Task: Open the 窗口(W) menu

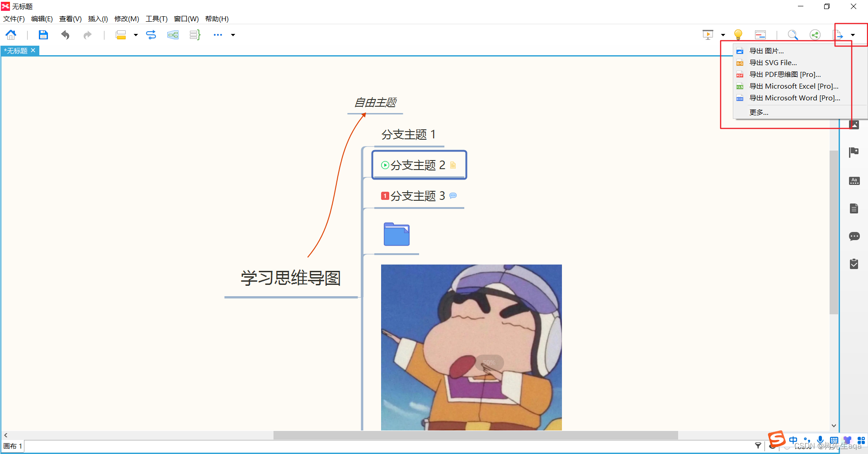Action: (186, 19)
